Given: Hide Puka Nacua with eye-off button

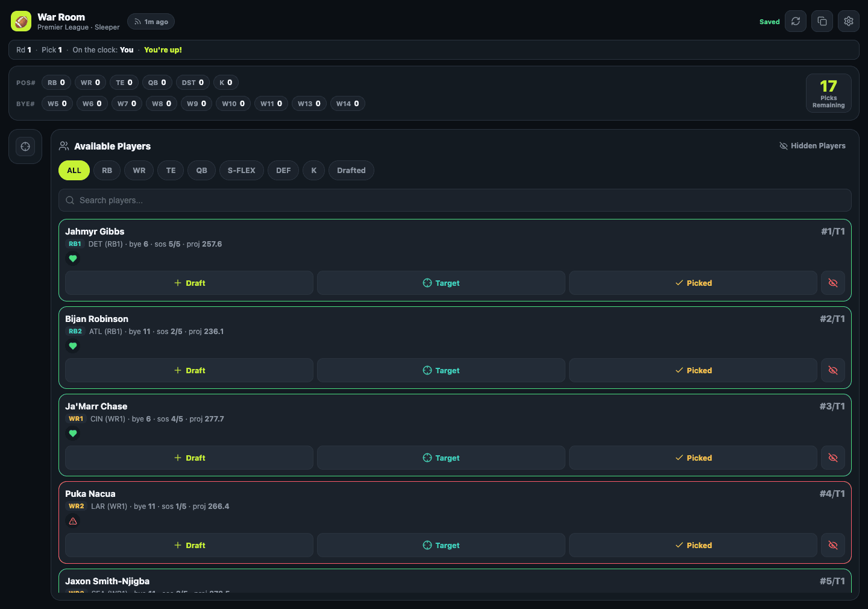Looking at the screenshot, I should [x=833, y=545].
